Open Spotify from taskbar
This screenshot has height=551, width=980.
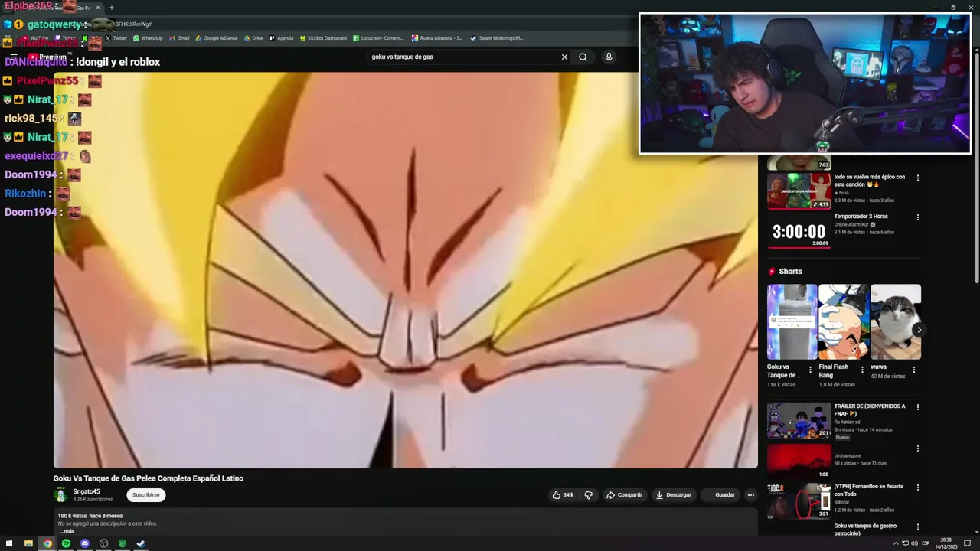pos(66,543)
